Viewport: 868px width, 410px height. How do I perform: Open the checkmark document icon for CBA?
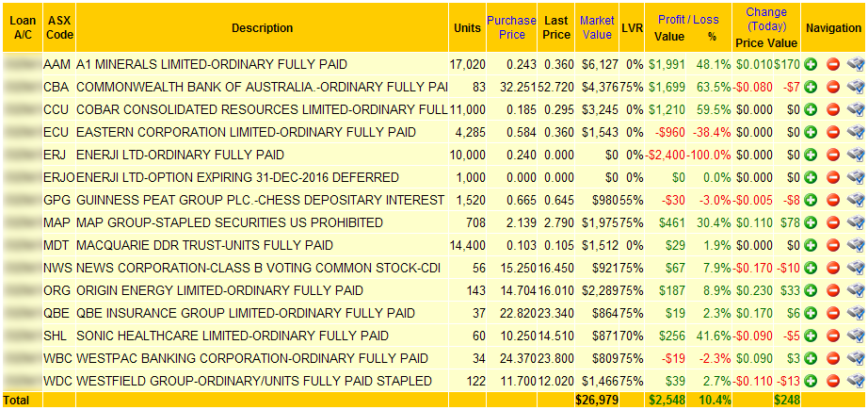(x=856, y=87)
